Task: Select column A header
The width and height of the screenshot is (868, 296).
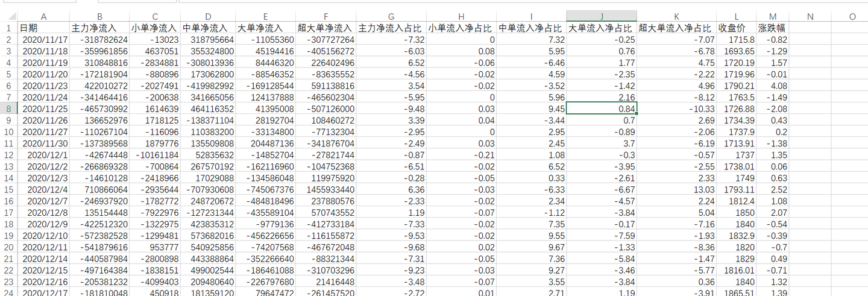Action: [44, 16]
